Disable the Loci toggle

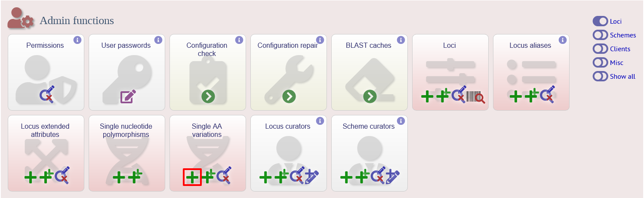pyautogui.click(x=600, y=21)
